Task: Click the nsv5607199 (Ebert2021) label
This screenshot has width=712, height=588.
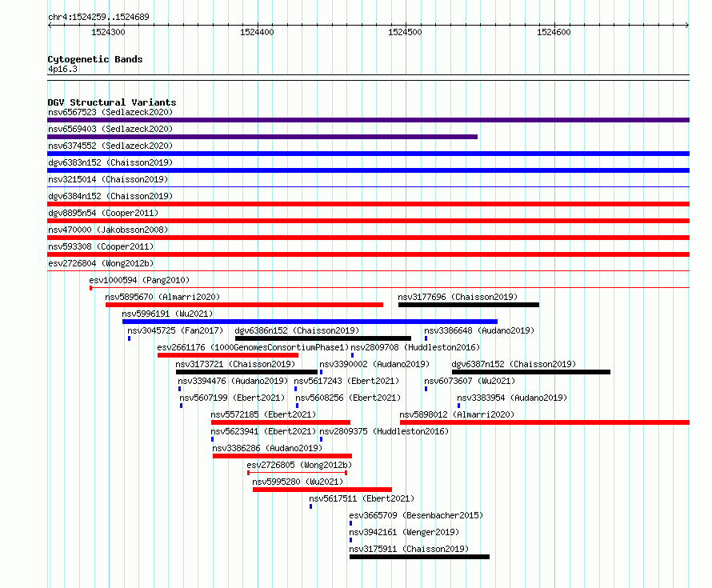Action: pos(232,398)
